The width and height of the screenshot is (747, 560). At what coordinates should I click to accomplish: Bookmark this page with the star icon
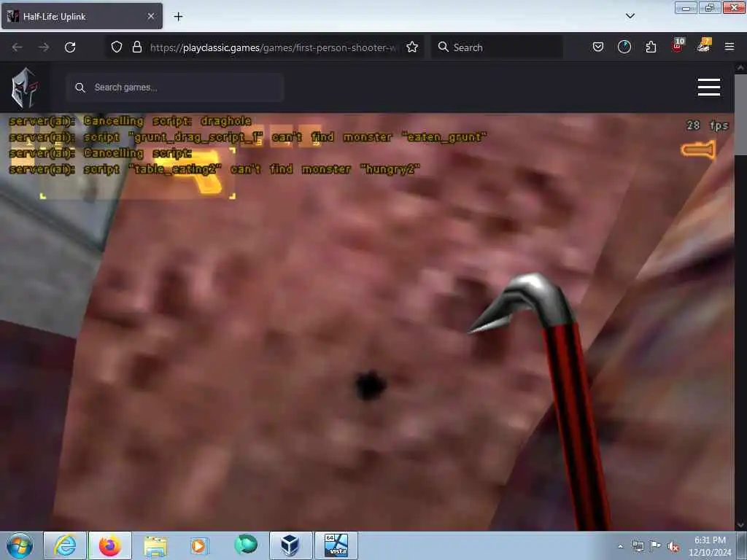click(x=412, y=47)
